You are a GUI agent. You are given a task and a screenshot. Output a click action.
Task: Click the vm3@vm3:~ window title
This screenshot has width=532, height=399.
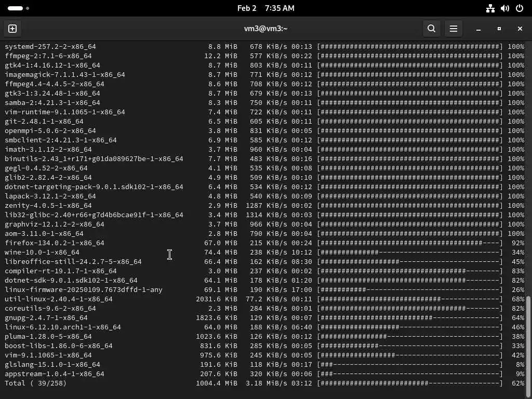click(265, 29)
